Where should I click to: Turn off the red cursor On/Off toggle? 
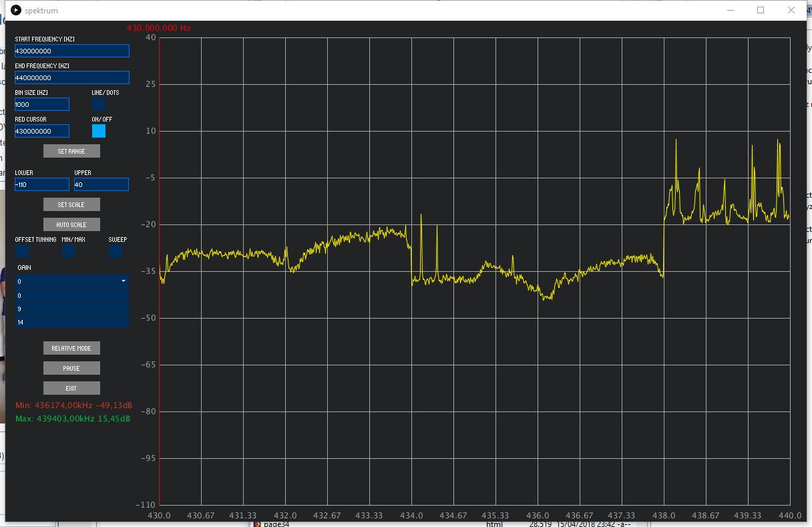(98, 131)
